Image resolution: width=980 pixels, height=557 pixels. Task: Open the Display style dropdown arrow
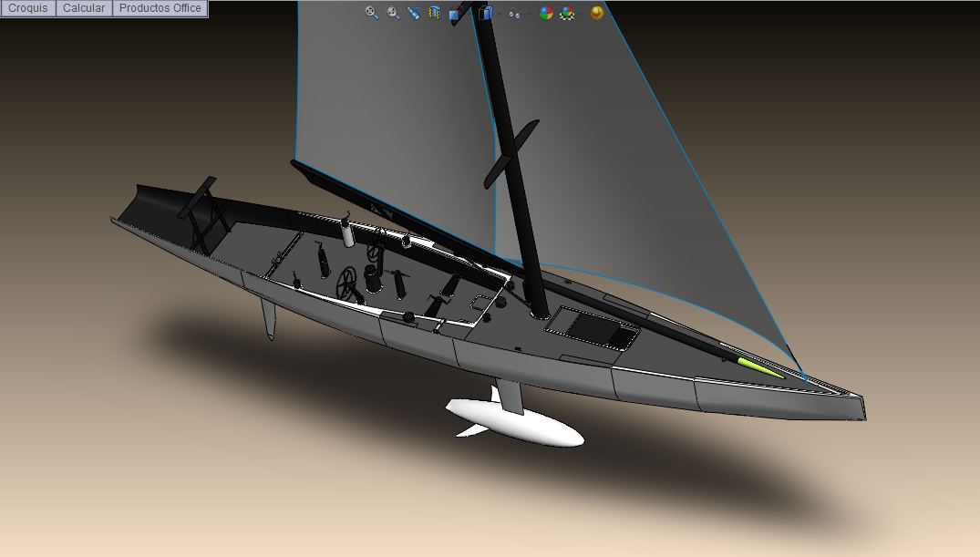499,12
